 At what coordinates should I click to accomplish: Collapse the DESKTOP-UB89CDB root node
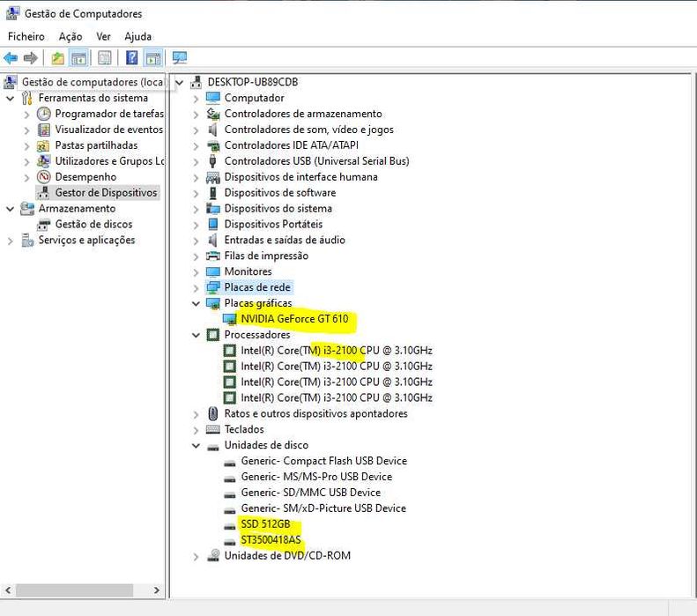tap(180, 82)
